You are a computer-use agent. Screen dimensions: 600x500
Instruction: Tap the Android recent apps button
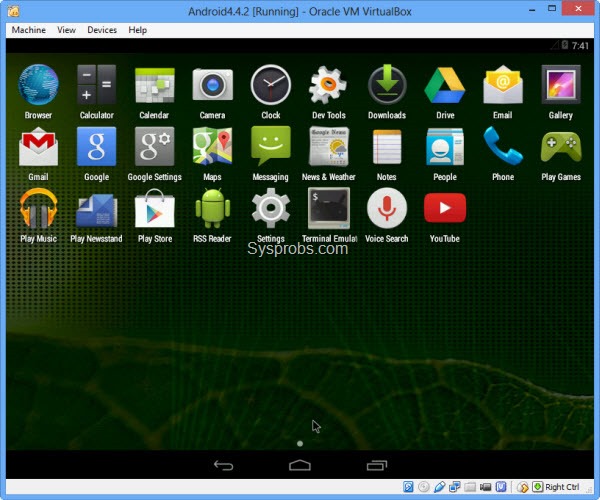(377, 465)
